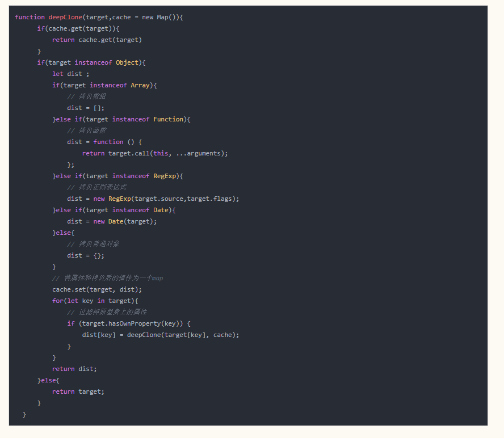Click the 'dist = [];' assignment
504x438 pixels.
pyautogui.click(x=86, y=108)
